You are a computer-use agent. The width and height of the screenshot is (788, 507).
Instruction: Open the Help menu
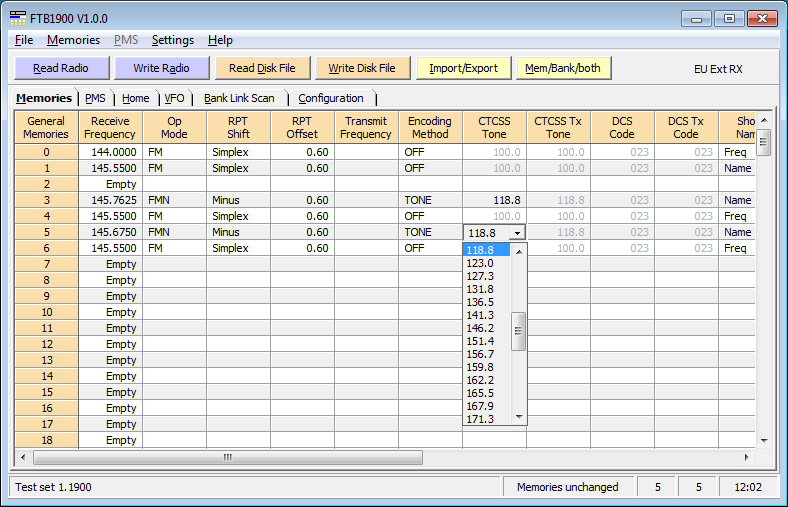[x=220, y=40]
